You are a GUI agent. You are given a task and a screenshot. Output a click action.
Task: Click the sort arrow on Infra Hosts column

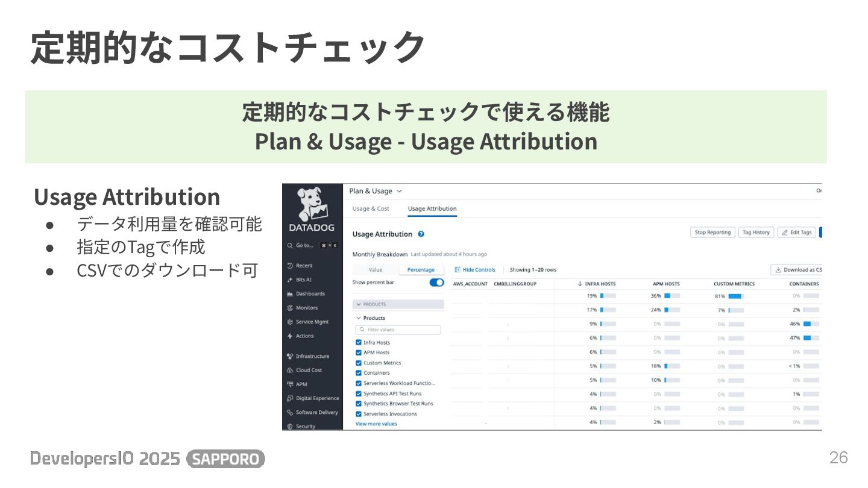[x=580, y=284]
